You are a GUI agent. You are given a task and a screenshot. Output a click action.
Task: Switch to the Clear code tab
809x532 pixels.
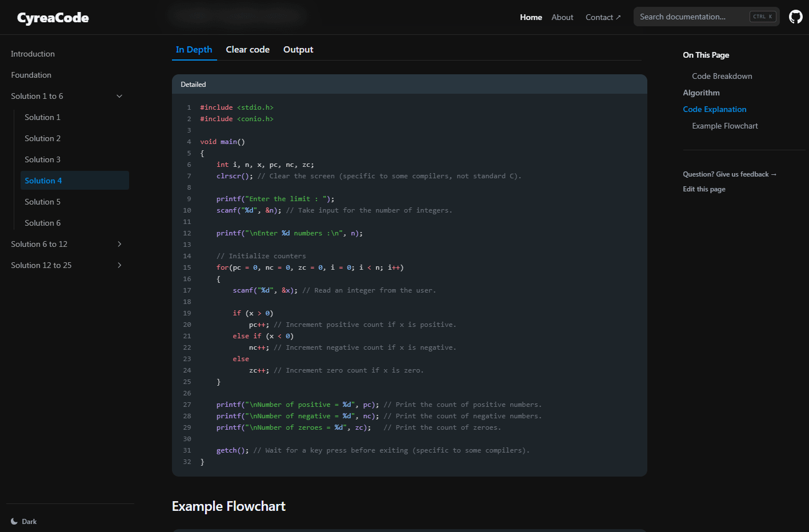tap(247, 50)
